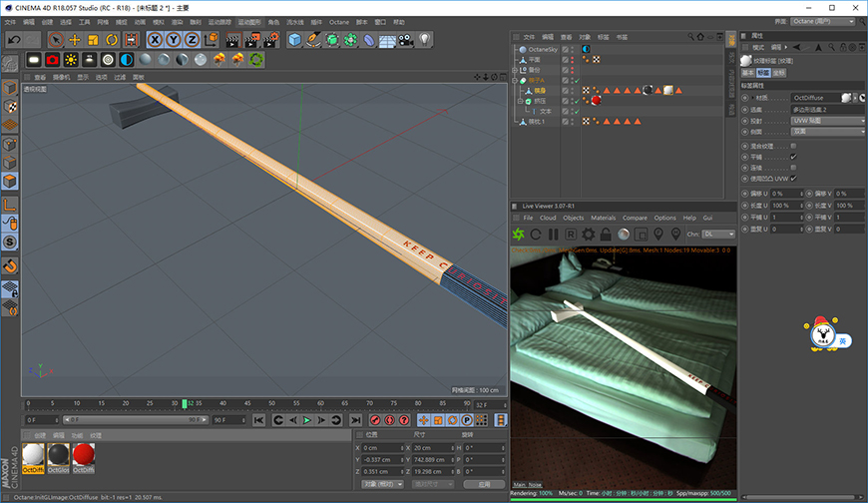Select the Rotate tool icon
The width and height of the screenshot is (868, 503).
tap(112, 40)
